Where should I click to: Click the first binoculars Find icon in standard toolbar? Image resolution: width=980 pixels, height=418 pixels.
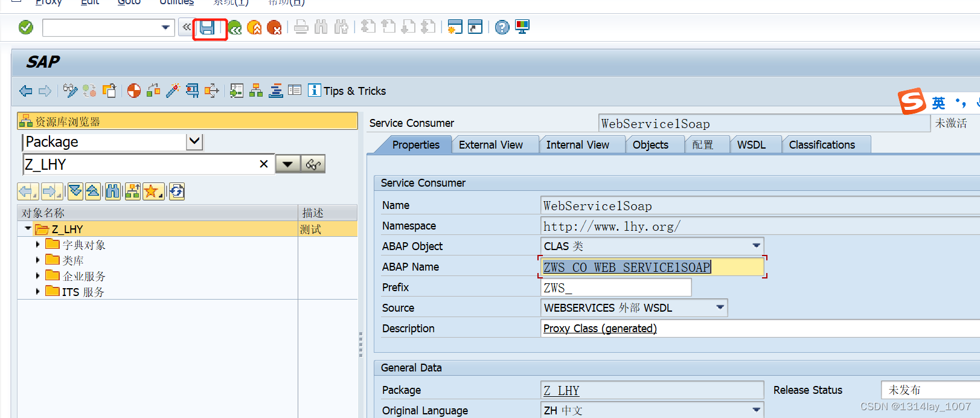(x=321, y=27)
